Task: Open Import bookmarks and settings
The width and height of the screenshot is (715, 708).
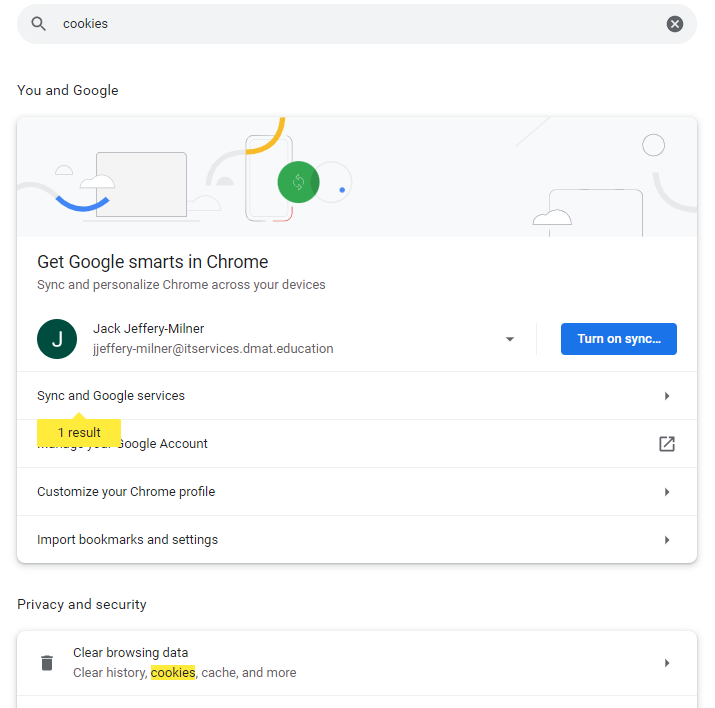Action: (x=357, y=540)
